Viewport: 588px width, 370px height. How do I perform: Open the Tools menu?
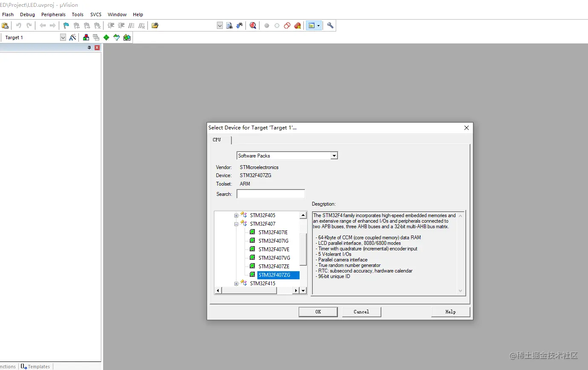[78, 14]
